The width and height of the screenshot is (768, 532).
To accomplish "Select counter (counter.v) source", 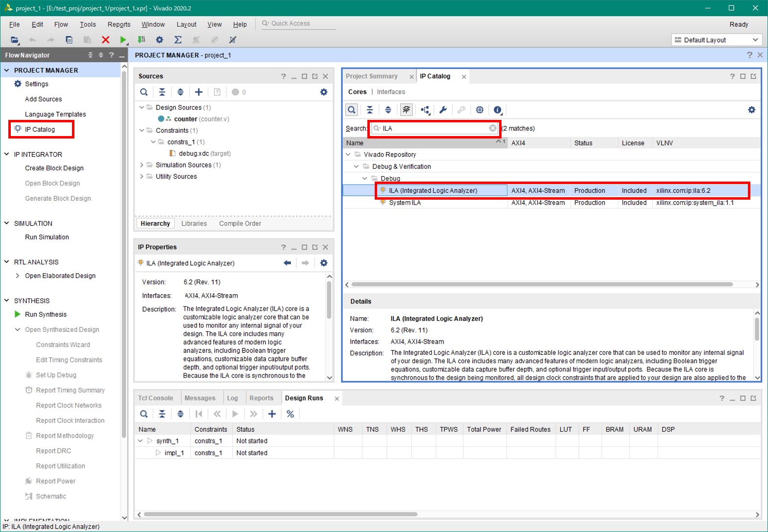I will tap(193, 119).
